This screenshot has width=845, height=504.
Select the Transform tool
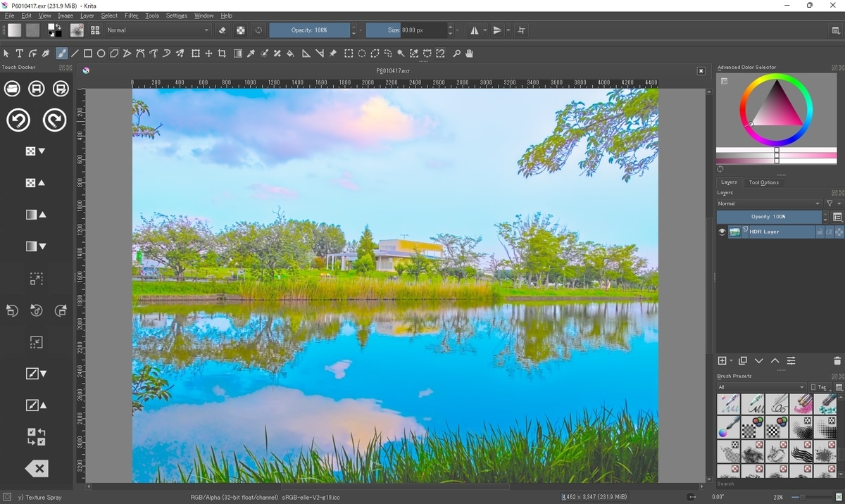click(196, 53)
